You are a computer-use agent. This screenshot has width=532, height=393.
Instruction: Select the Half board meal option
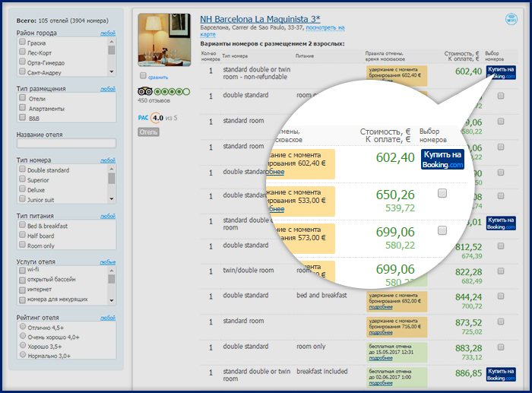[22, 235]
